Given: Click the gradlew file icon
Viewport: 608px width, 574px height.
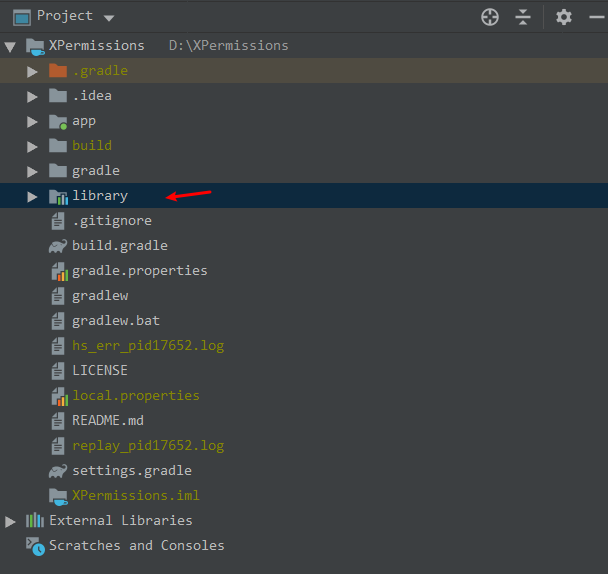Looking at the screenshot, I should point(58,296).
